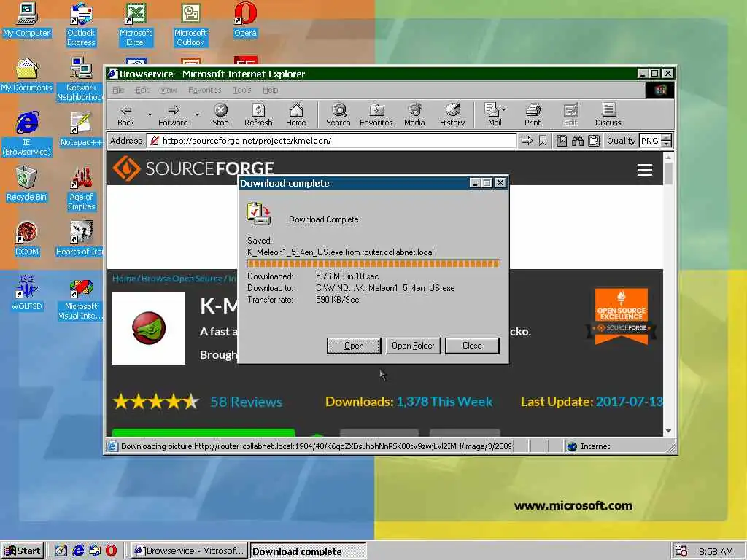This screenshot has height=560, width=747.
Task: Click the K-Meleon project logo thumbnail
Action: pyautogui.click(x=149, y=328)
